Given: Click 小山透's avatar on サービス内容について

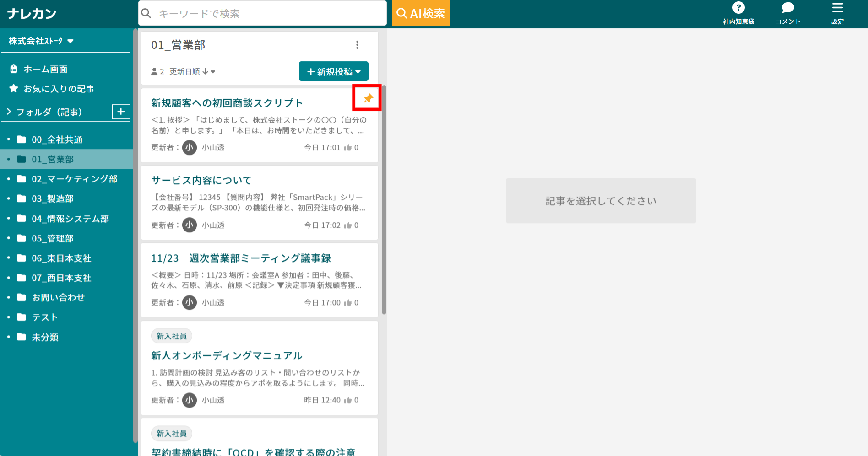Looking at the screenshot, I should click(189, 225).
